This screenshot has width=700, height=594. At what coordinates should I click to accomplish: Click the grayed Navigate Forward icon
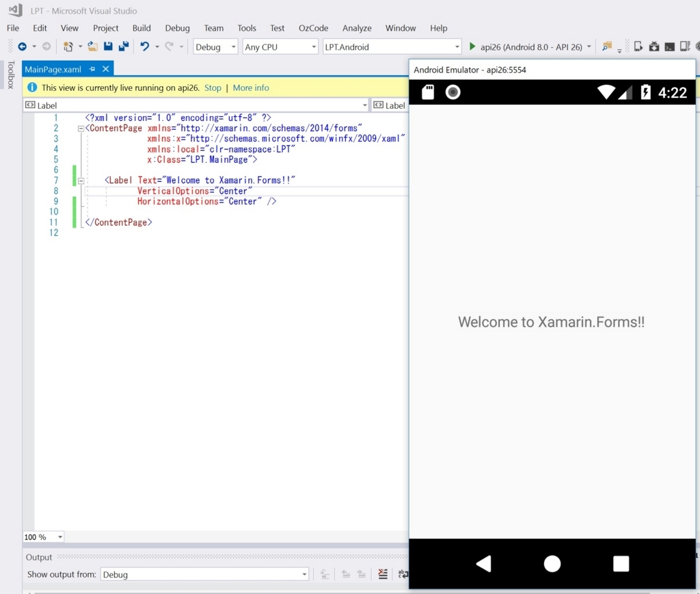(46, 46)
